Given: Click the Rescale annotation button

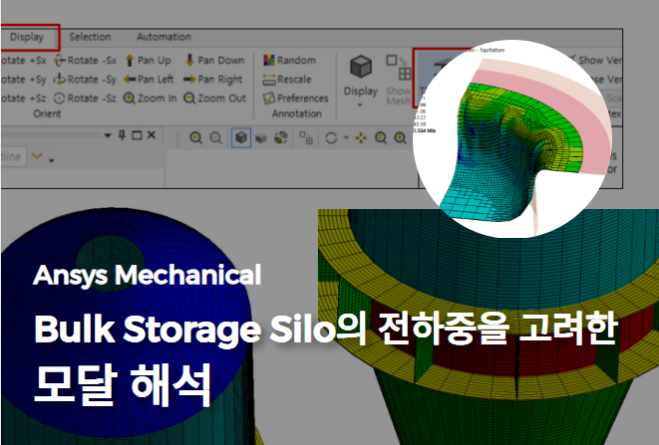Looking at the screenshot, I should 287,79.
